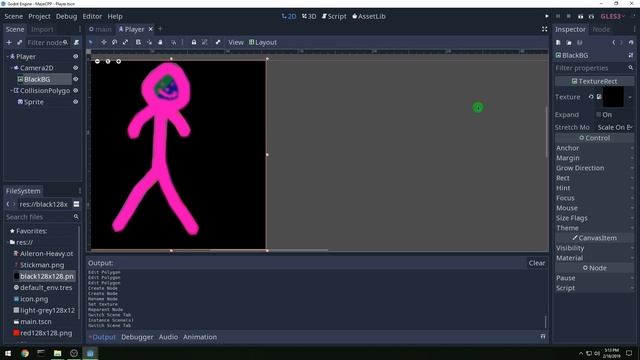Select Stickman.png in FileSystem
This screenshot has width=640, height=360.
point(42,265)
